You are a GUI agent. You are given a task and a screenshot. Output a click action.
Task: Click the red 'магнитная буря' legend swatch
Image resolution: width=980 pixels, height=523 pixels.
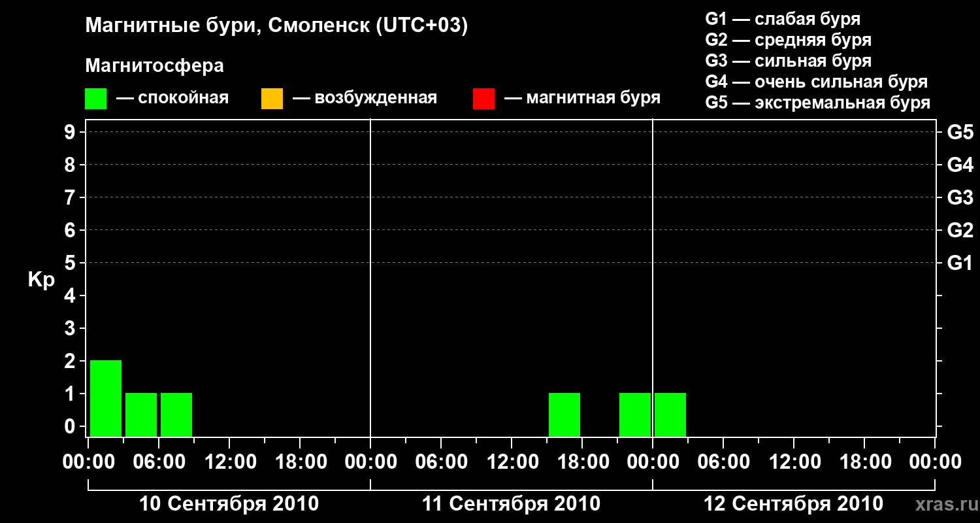coord(483,99)
